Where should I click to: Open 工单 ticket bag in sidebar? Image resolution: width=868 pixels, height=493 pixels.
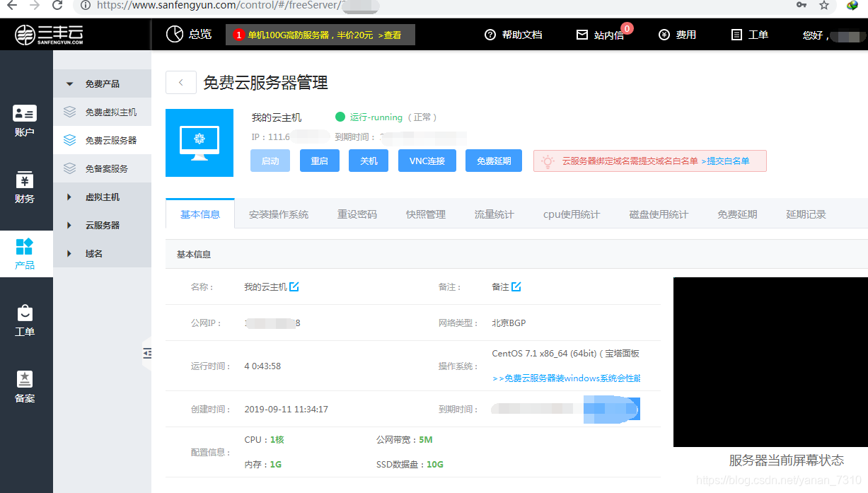(x=25, y=320)
